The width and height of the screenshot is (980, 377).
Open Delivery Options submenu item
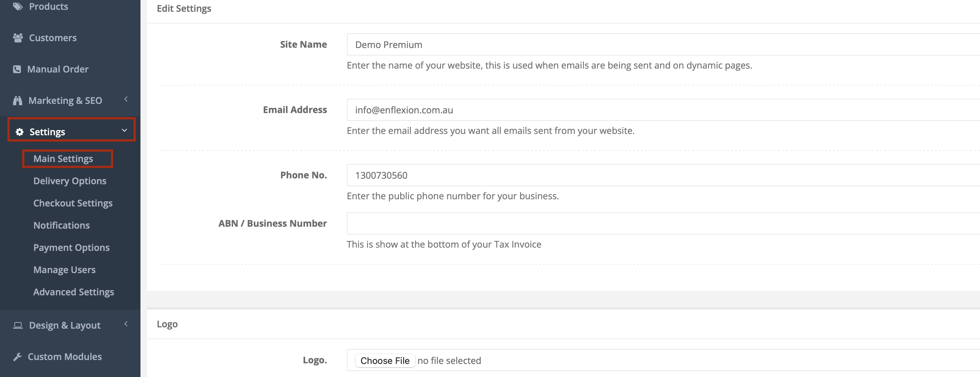70,181
